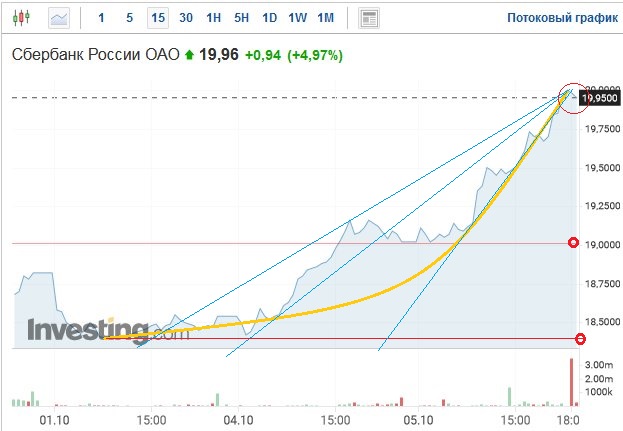623x431 pixels.
Task: Click the 18,7500 price axis label
Action: click(602, 284)
